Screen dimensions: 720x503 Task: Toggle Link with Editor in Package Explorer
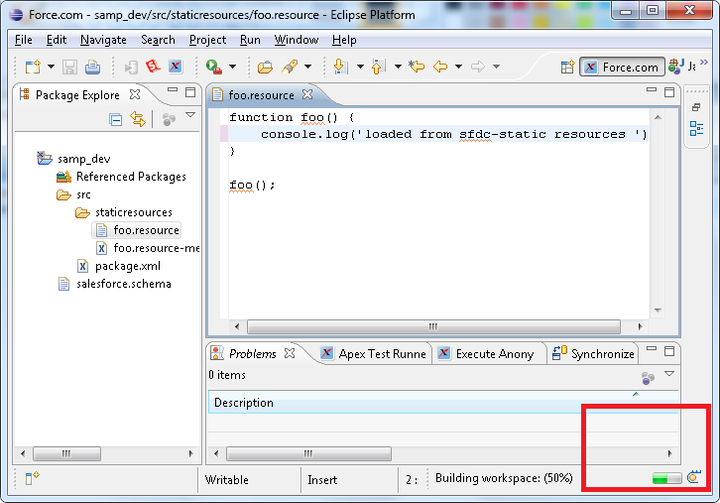pos(137,119)
